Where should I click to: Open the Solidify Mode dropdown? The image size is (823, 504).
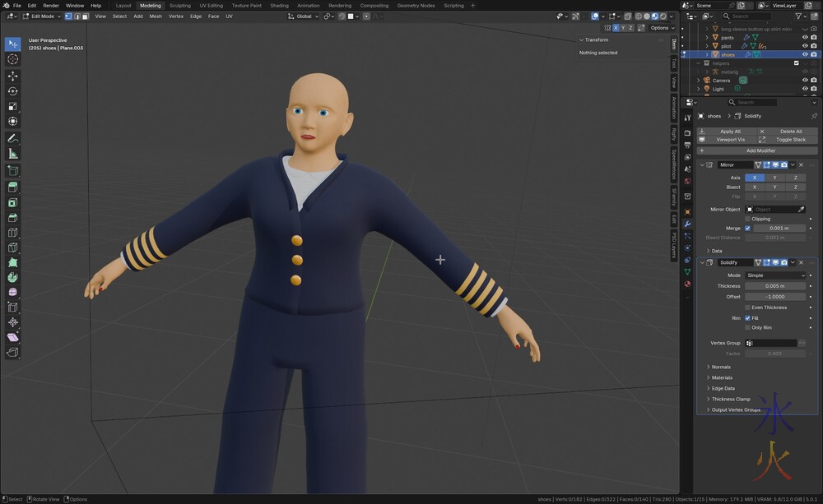(x=775, y=275)
